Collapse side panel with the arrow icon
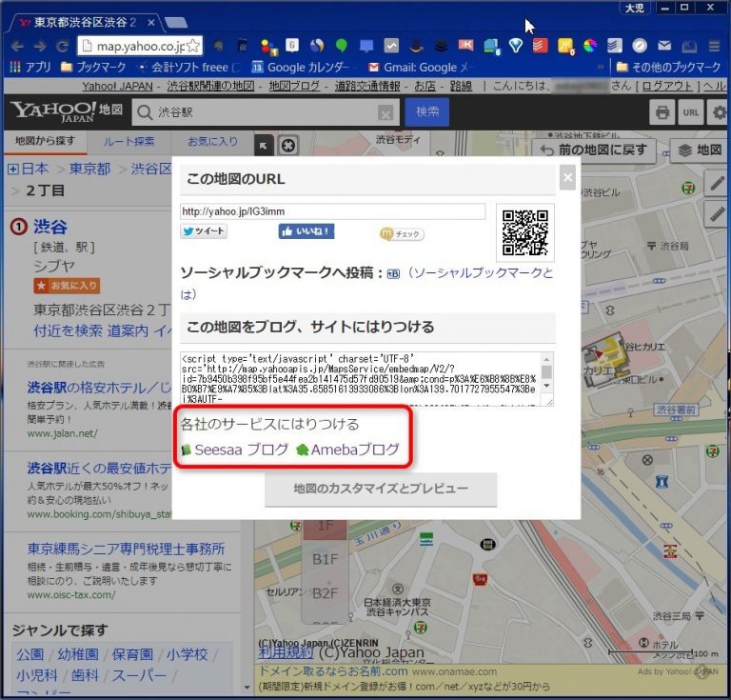This screenshot has height=700, width=731. pyautogui.click(x=264, y=145)
